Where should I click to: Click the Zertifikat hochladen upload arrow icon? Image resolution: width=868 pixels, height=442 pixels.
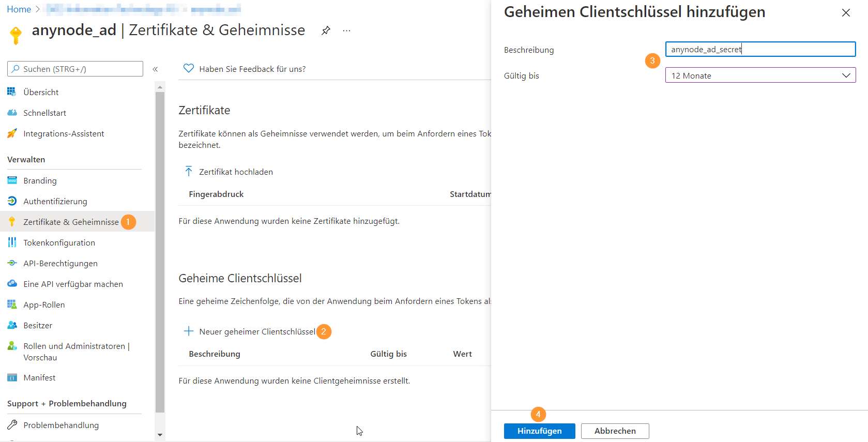click(x=189, y=171)
